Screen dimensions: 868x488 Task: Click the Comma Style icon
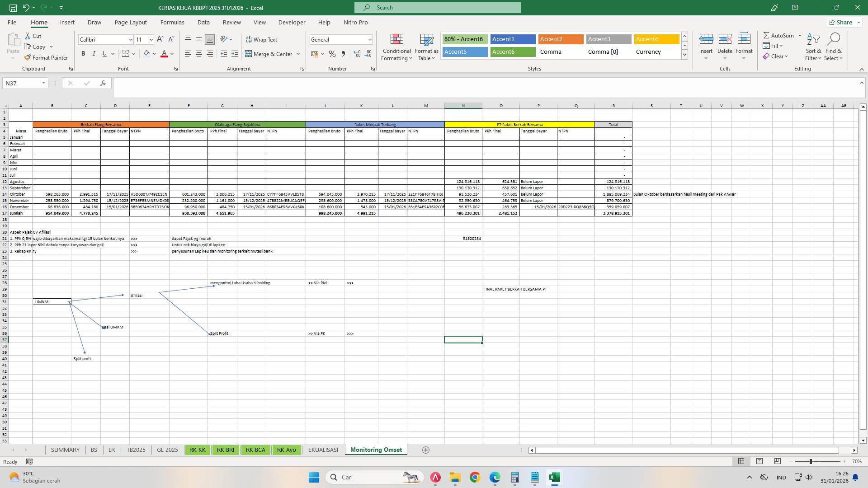click(x=343, y=54)
